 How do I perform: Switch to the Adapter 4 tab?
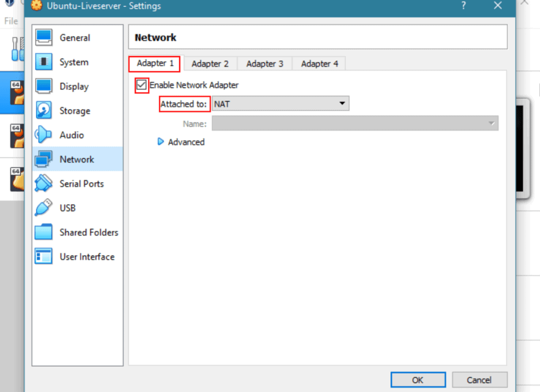pos(319,63)
